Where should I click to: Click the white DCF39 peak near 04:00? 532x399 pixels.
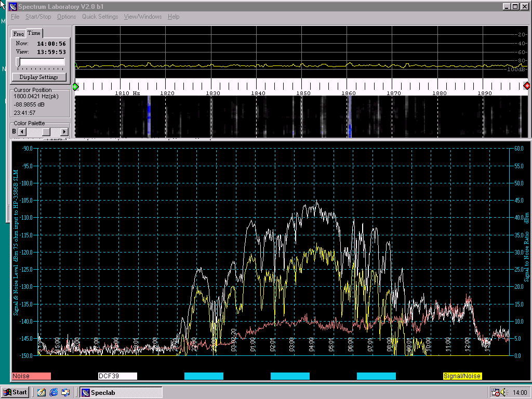316,201
